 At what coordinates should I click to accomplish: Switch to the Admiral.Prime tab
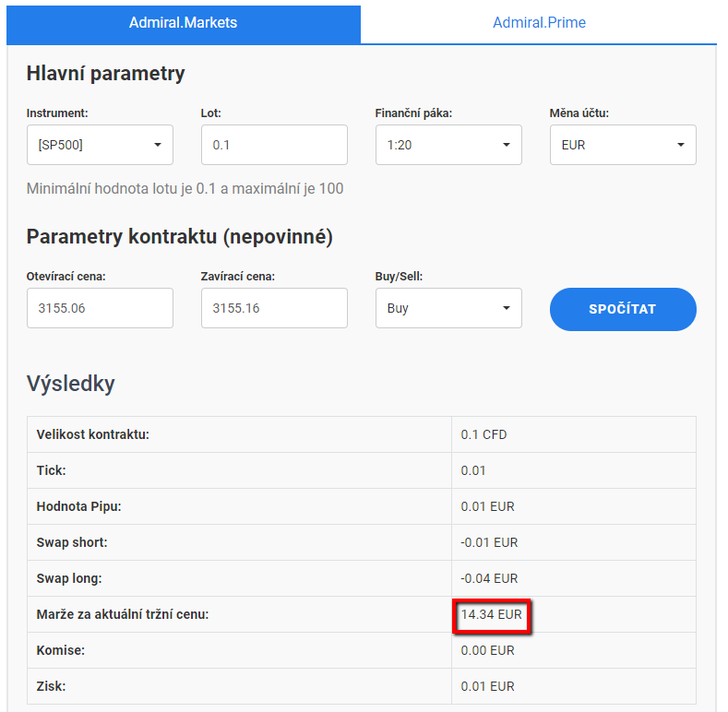(539, 22)
